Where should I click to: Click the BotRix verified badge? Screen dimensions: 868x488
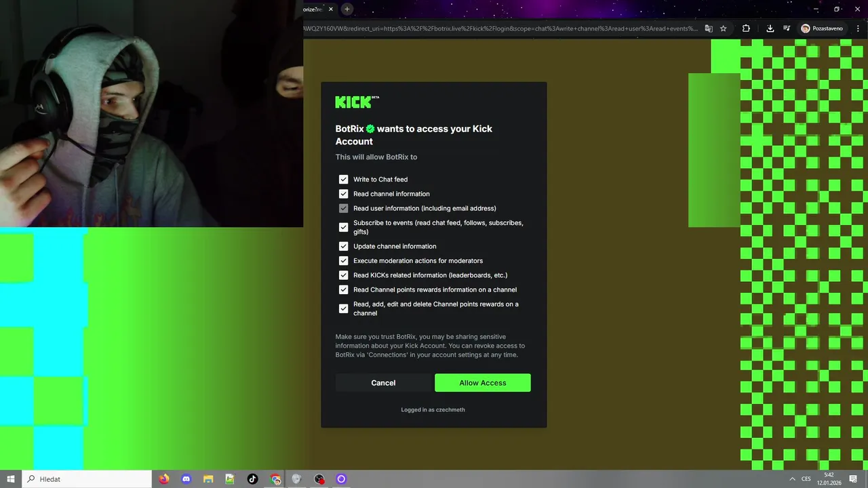(370, 129)
